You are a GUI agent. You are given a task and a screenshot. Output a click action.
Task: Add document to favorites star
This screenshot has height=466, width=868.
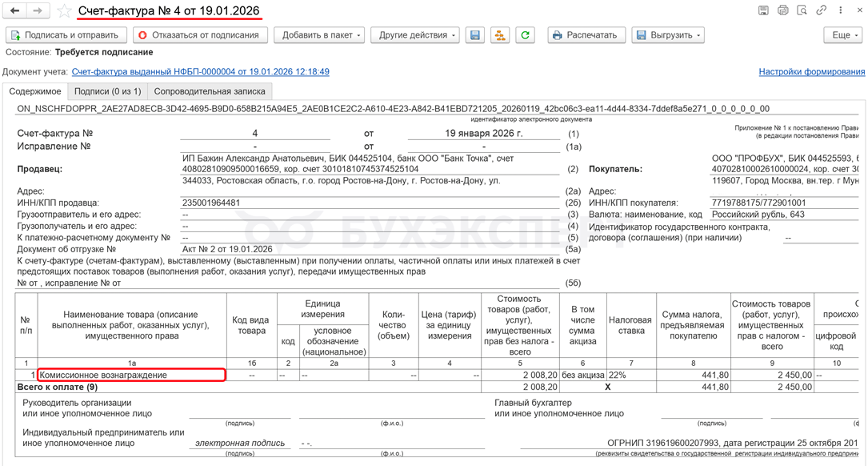(64, 10)
